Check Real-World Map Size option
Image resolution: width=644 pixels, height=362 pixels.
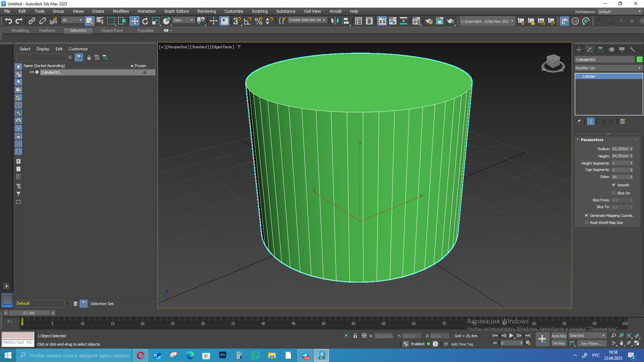click(x=587, y=223)
